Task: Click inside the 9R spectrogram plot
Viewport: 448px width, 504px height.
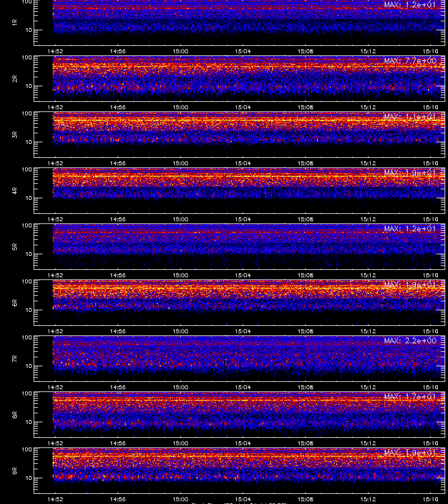Action: (x=240, y=470)
